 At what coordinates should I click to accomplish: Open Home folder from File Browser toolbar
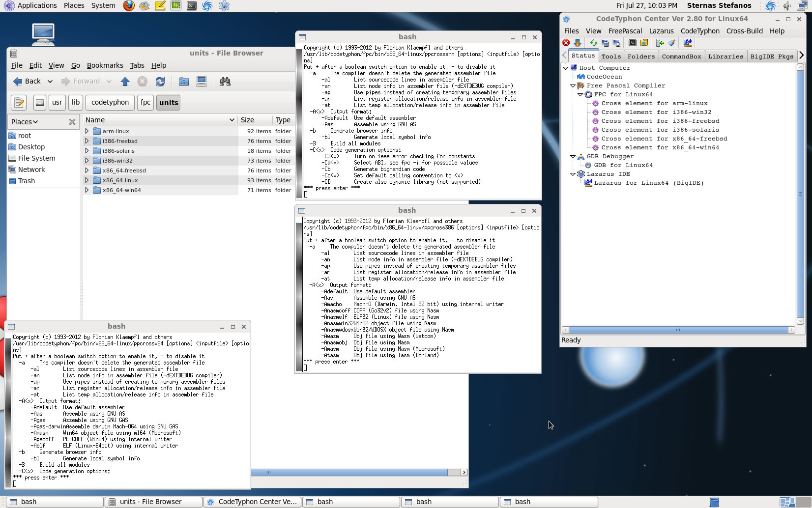(x=183, y=82)
